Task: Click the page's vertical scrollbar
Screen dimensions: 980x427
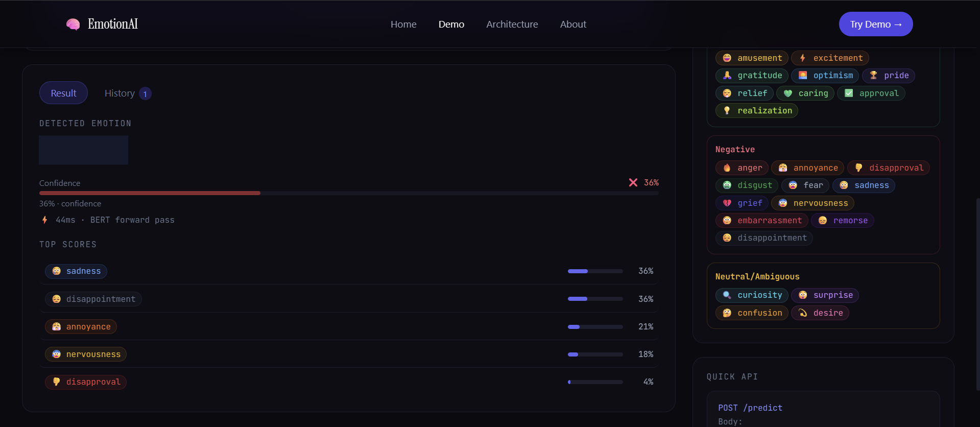Action: pos(977,294)
